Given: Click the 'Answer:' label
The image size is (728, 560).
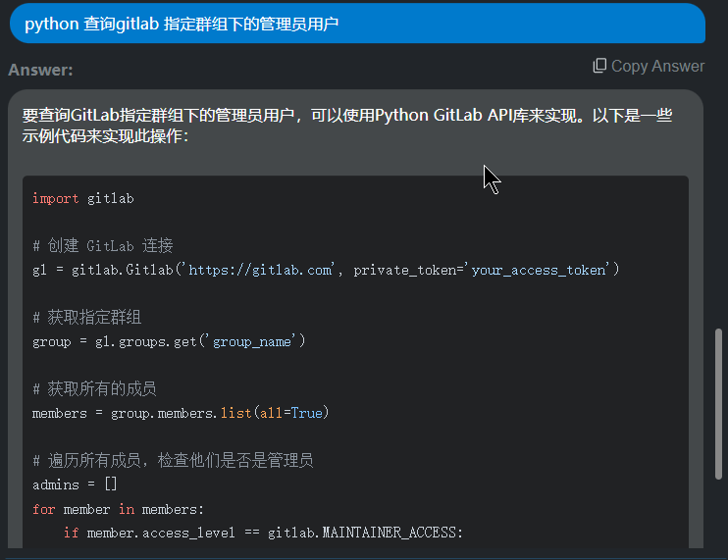Looking at the screenshot, I should pyautogui.click(x=40, y=70).
